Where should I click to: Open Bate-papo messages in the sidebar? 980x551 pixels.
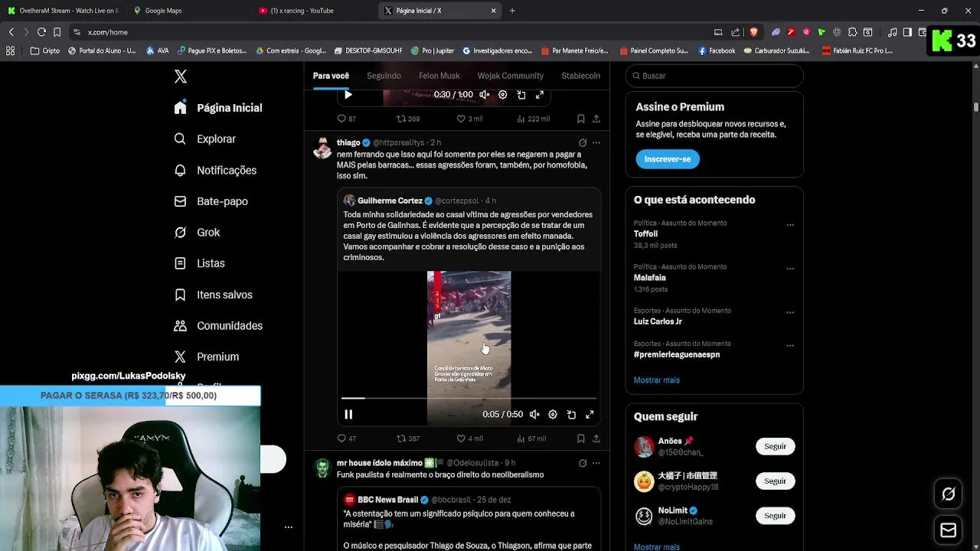(211, 201)
